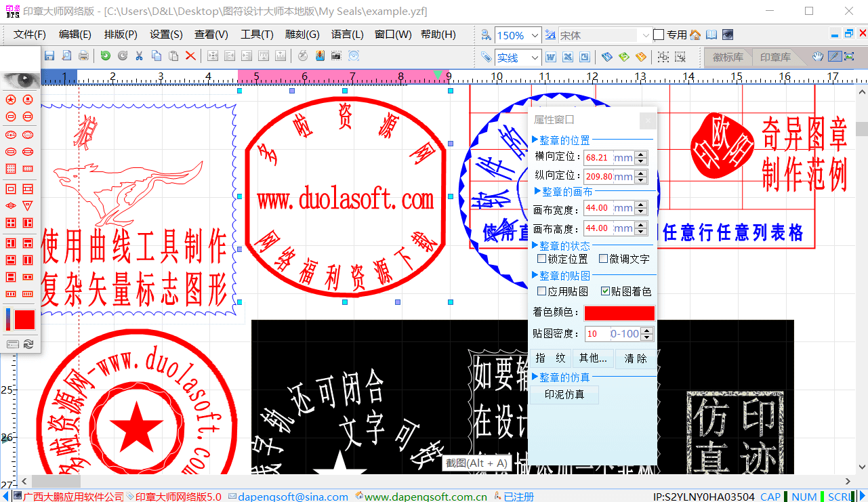868x502 pixels.
Task: Select the hand pan tool
Action: point(819,57)
